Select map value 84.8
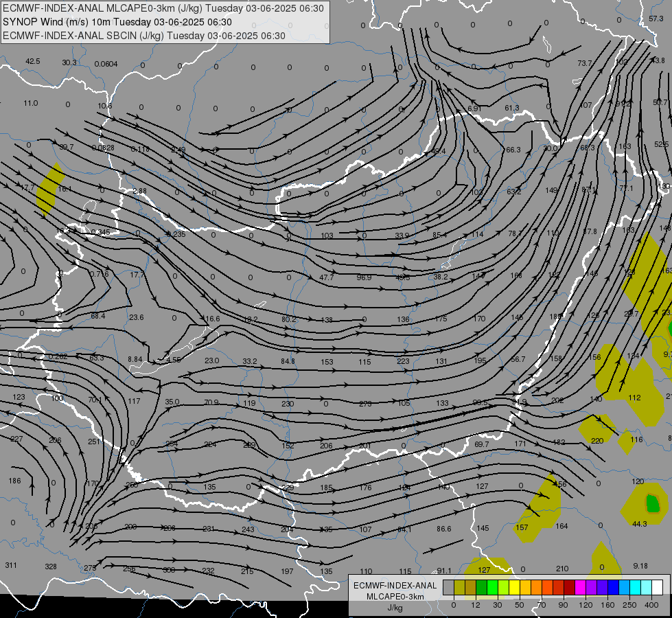The image size is (672, 618). pyautogui.click(x=288, y=362)
